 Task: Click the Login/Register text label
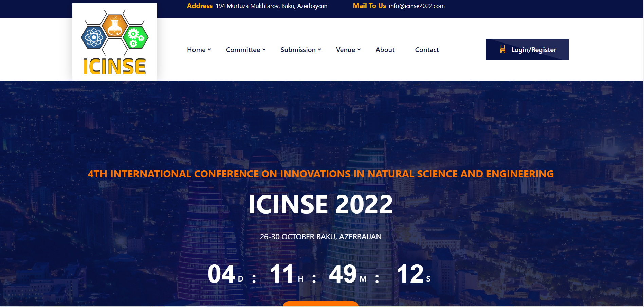pos(533,50)
